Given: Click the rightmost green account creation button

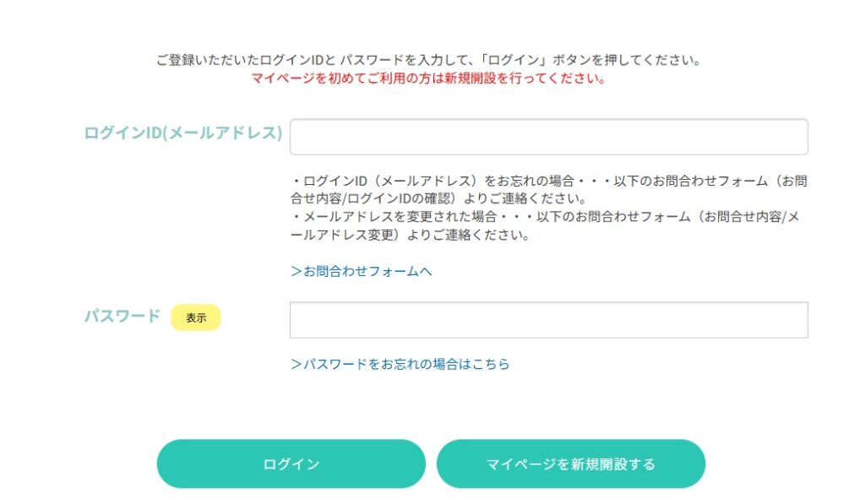Looking at the screenshot, I should pyautogui.click(x=569, y=463).
